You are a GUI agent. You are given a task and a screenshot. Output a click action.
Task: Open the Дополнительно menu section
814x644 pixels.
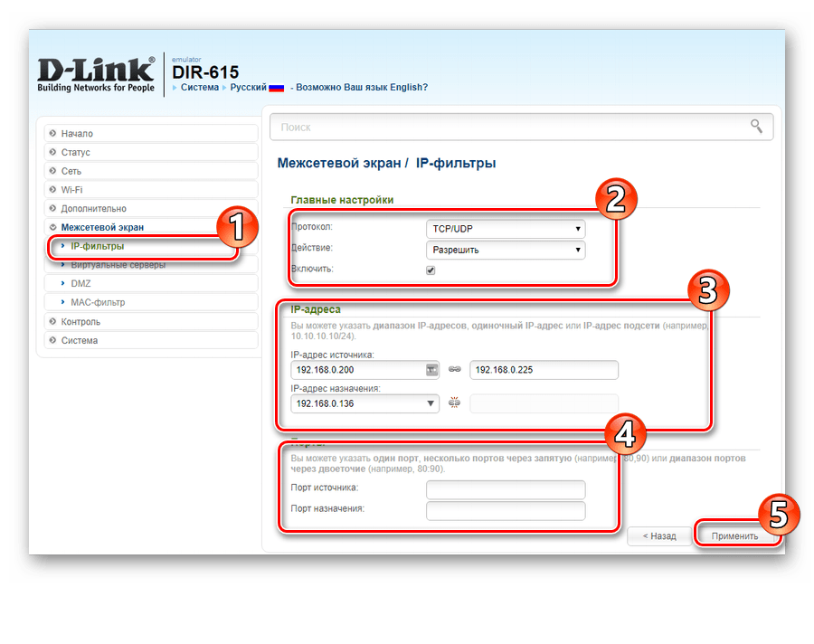click(151, 208)
